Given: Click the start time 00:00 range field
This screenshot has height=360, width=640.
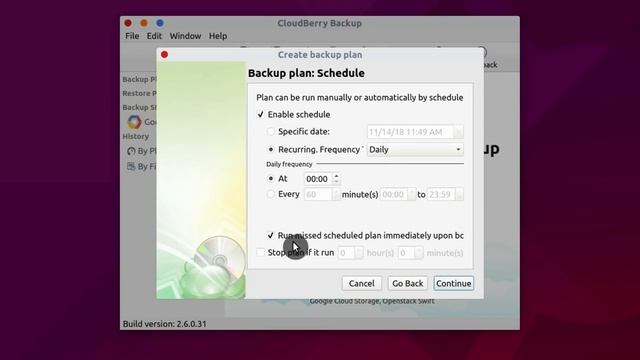Looking at the screenshot, I should (x=394, y=195).
